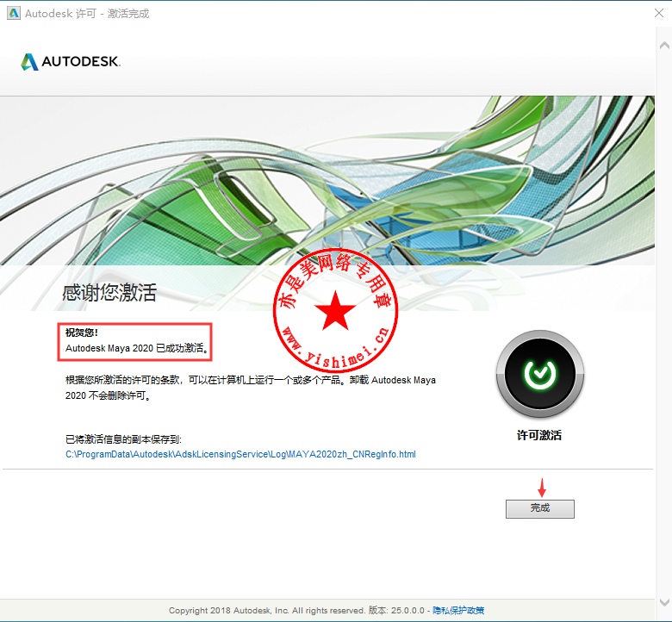
Task: Click the Autodesk logo in the header
Action: [x=71, y=62]
